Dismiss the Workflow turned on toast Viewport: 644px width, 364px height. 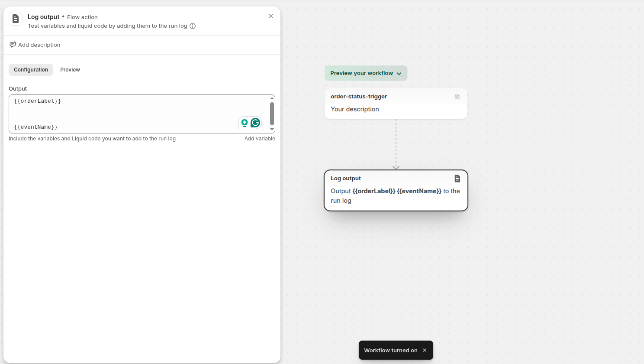(x=425, y=350)
